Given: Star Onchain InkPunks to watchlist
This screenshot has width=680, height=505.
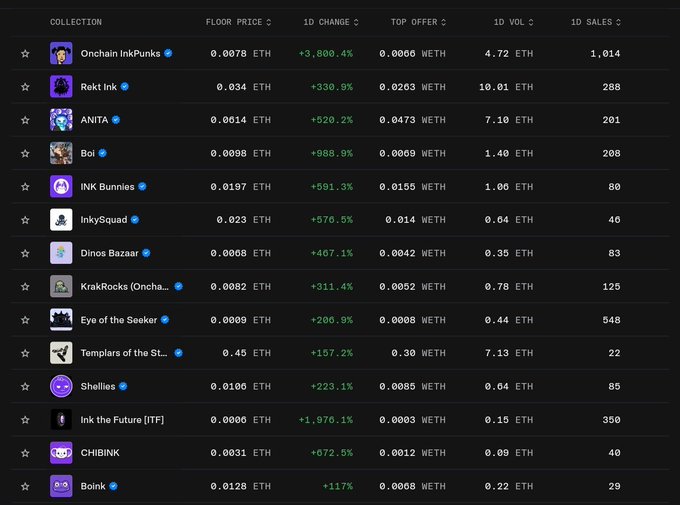Looking at the screenshot, I should [x=25, y=53].
